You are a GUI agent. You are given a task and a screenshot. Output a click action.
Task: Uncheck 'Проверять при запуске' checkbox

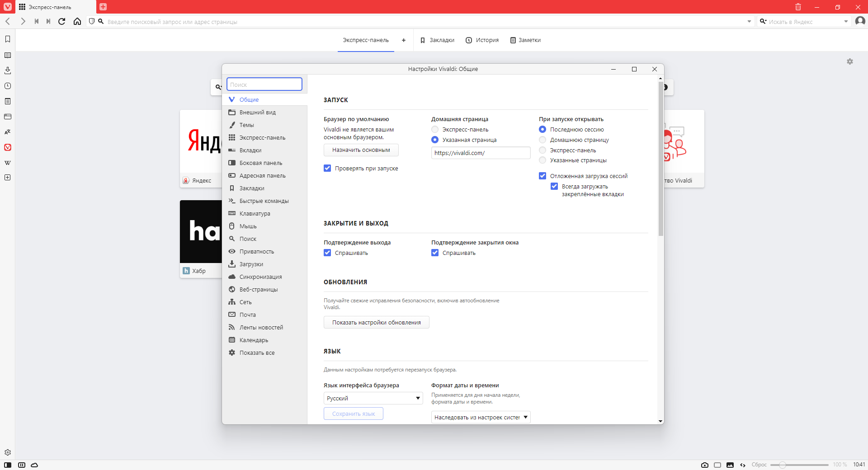click(327, 168)
